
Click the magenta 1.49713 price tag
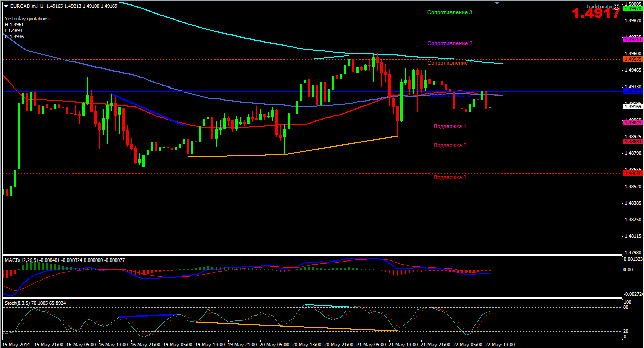click(x=632, y=39)
